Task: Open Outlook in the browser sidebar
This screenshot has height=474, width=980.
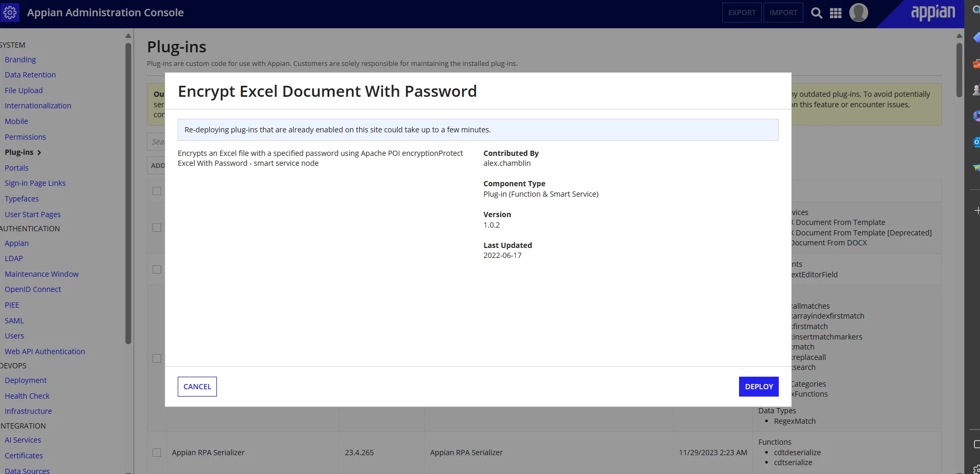Action: coord(976,142)
